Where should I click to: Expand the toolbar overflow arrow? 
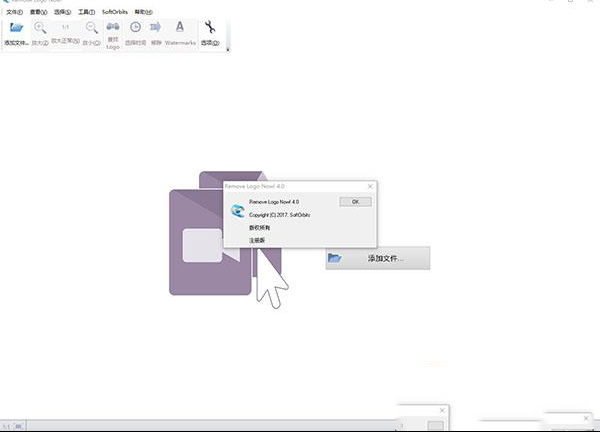227,48
